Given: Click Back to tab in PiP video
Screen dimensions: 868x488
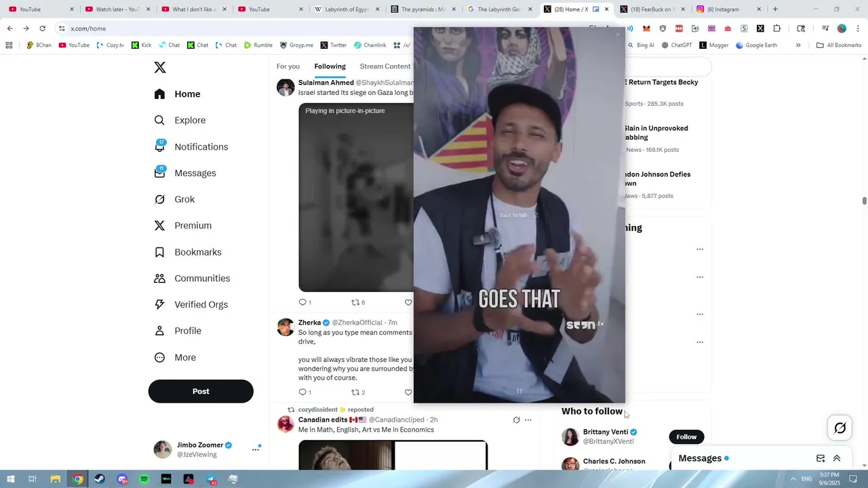Looking at the screenshot, I should pyautogui.click(x=519, y=215).
